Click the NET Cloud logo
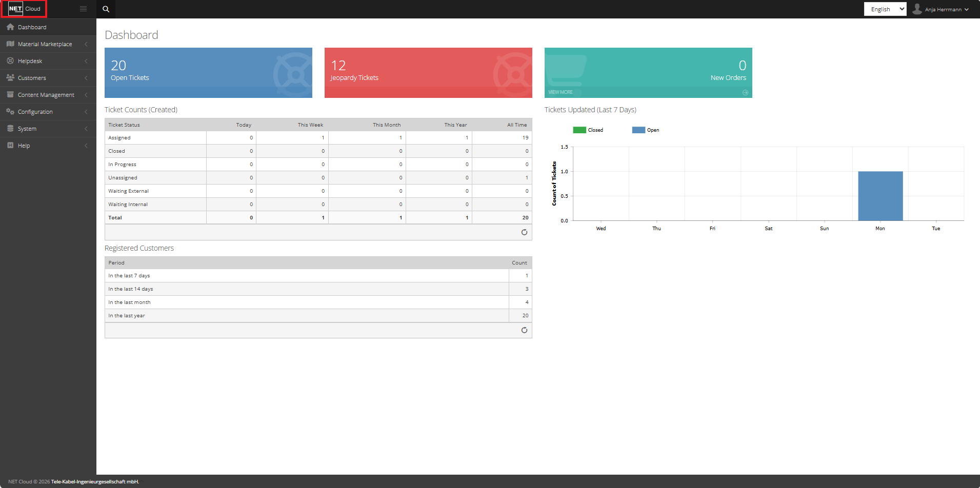 pyautogui.click(x=24, y=9)
